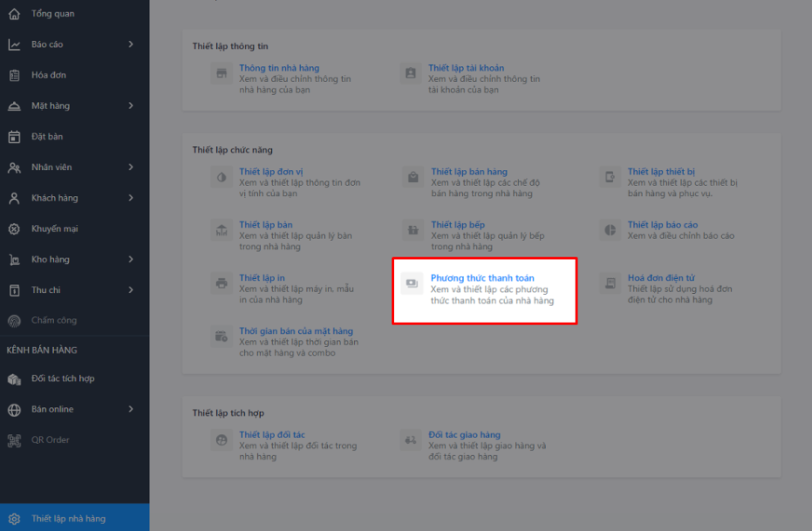Click the Chấm công fingerprint icon
This screenshot has height=531, width=812.
(14, 321)
